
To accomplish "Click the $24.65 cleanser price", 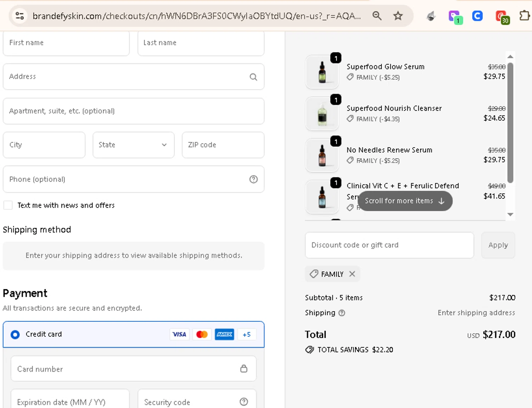I will (x=494, y=118).
